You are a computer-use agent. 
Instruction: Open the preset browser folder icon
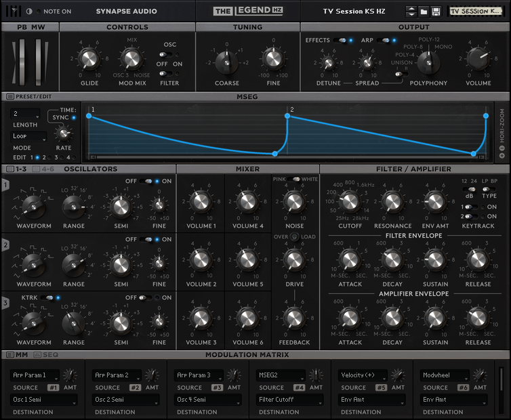click(x=424, y=12)
